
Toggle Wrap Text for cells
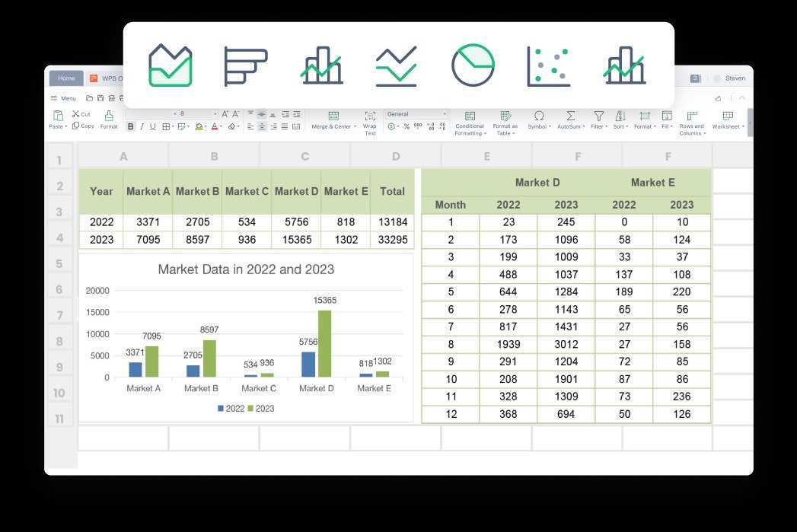[x=370, y=116]
